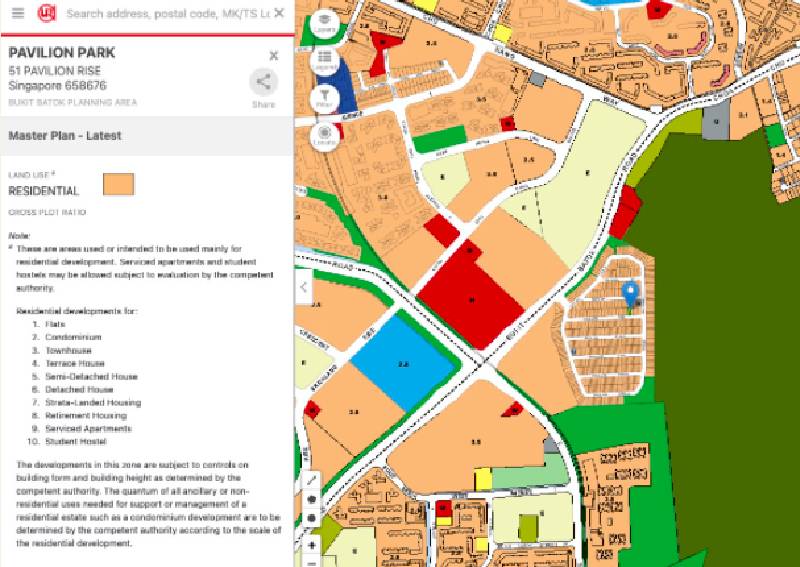Open the map Filter tool

click(324, 98)
